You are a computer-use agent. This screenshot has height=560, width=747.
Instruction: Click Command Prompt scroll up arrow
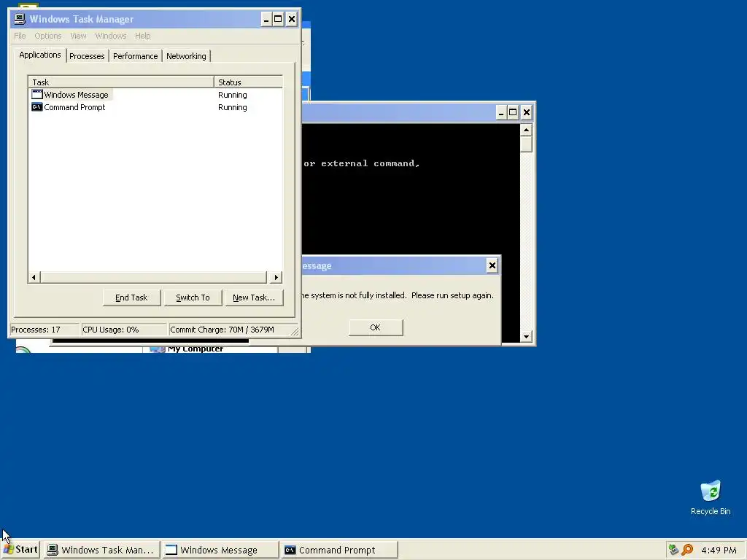click(526, 130)
